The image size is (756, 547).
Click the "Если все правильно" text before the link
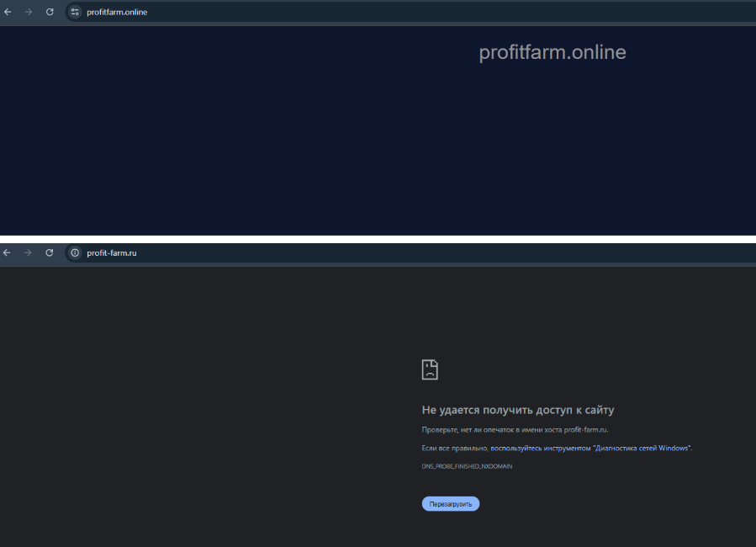pos(455,448)
